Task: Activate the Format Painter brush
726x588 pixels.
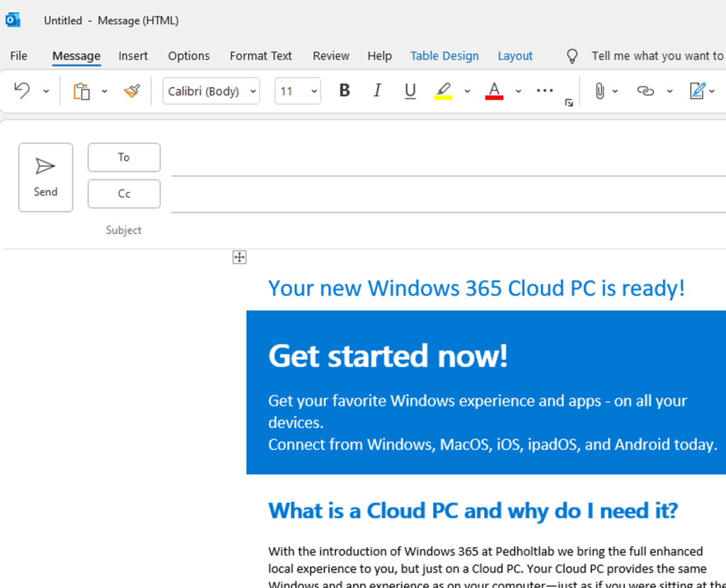Action: 132,91
